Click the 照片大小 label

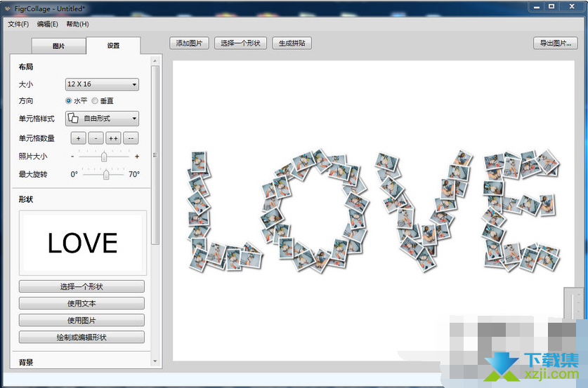33,156
